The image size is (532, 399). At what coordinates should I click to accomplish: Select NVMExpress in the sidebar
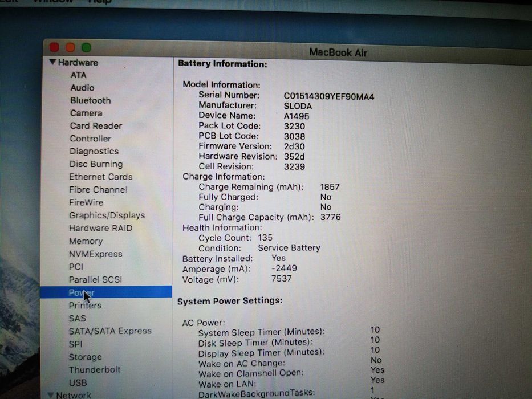tap(95, 254)
